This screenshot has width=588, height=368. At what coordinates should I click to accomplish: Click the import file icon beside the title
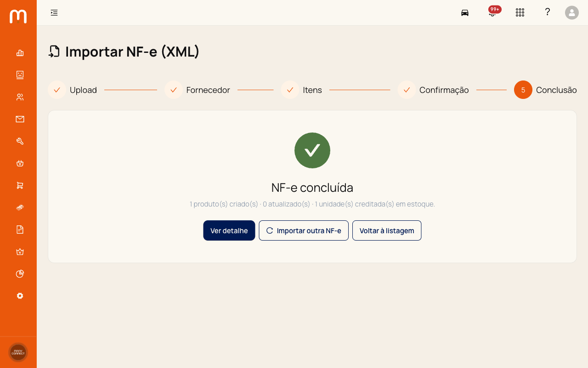(54, 52)
